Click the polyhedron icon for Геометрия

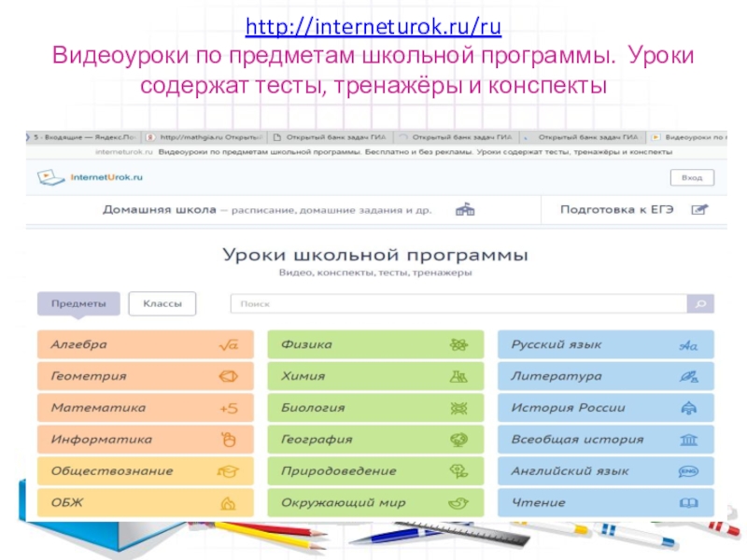(229, 377)
